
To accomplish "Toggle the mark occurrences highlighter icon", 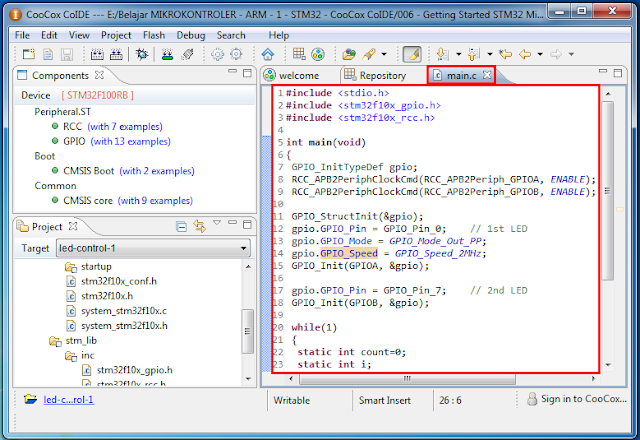I will click(x=412, y=54).
